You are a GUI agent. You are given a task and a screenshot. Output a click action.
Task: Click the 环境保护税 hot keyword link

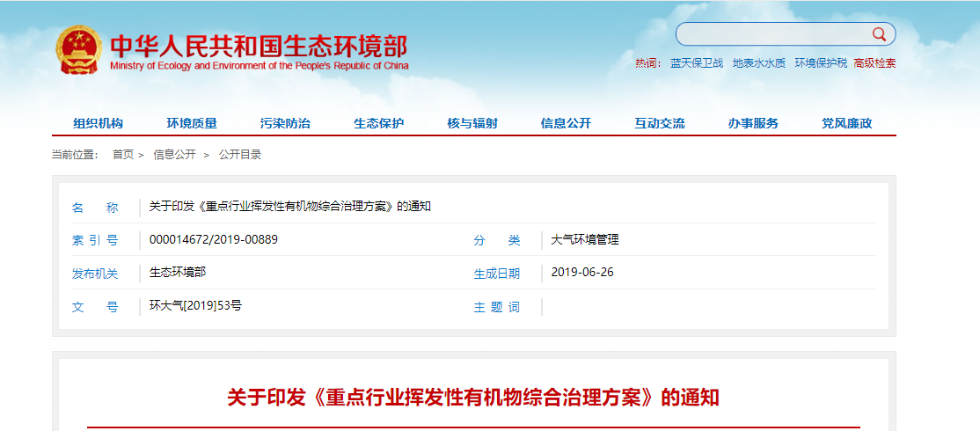click(821, 63)
